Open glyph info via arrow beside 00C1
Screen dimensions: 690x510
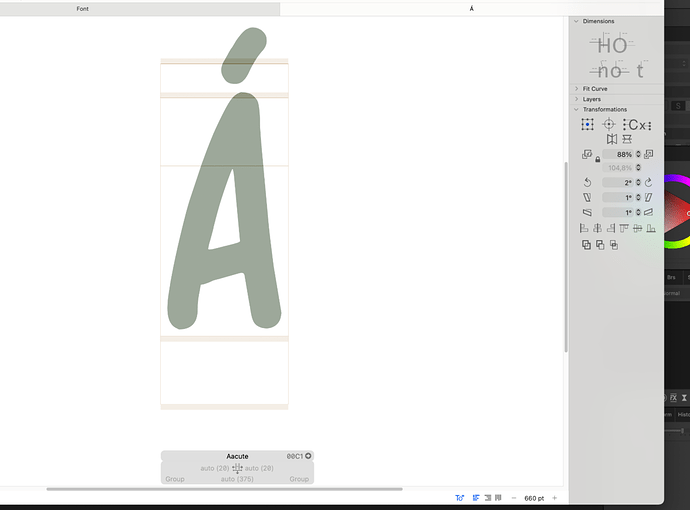point(308,456)
